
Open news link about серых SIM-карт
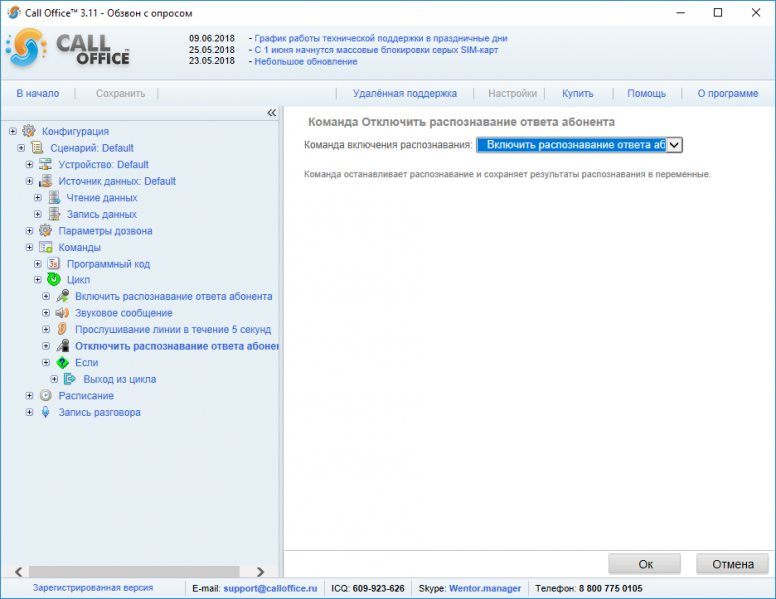[376, 50]
